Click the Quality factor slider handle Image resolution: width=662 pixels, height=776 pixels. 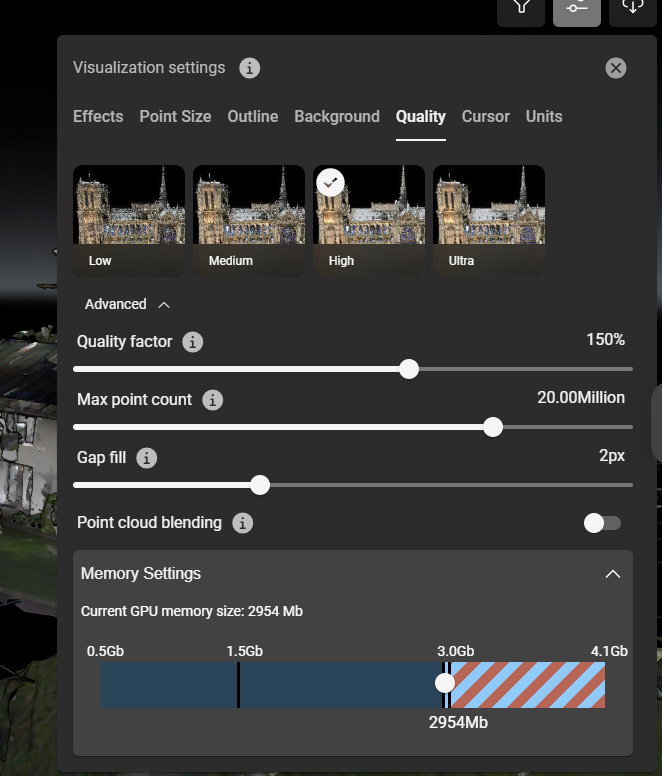[x=409, y=369]
